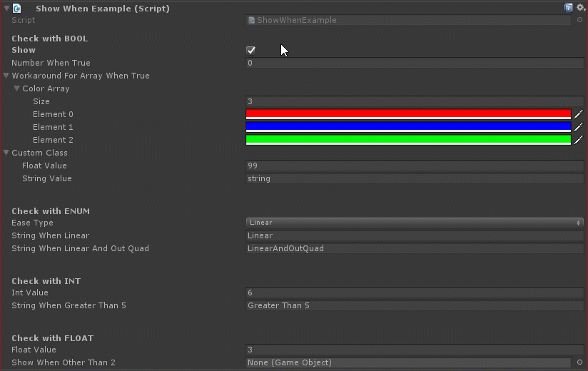Collapse the Color Array foldout
Image resolution: width=588 pixels, height=371 pixels.
point(16,88)
